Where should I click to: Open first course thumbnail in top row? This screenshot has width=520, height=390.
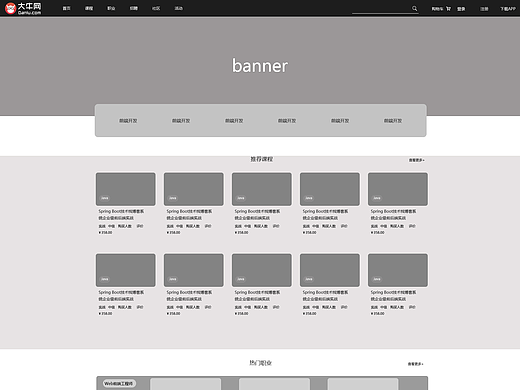126,189
